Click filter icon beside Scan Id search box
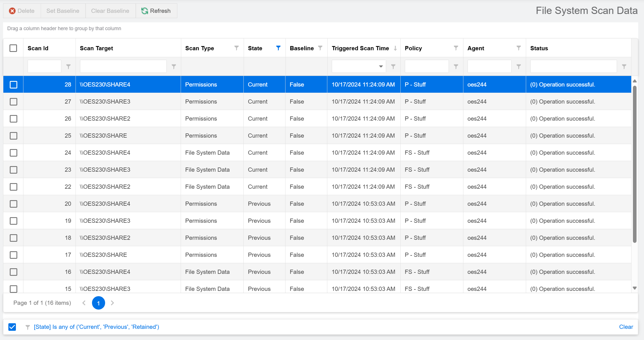 (x=68, y=66)
